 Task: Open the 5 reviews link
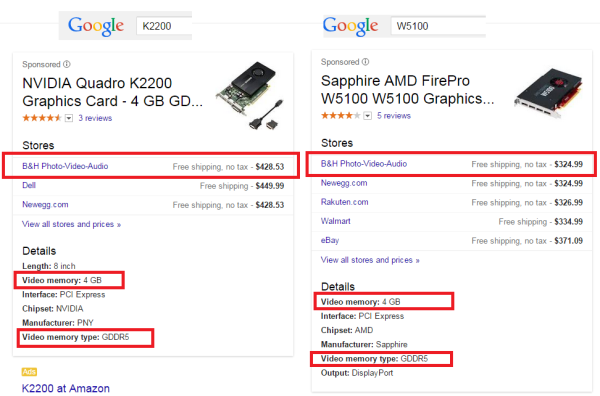(394, 116)
